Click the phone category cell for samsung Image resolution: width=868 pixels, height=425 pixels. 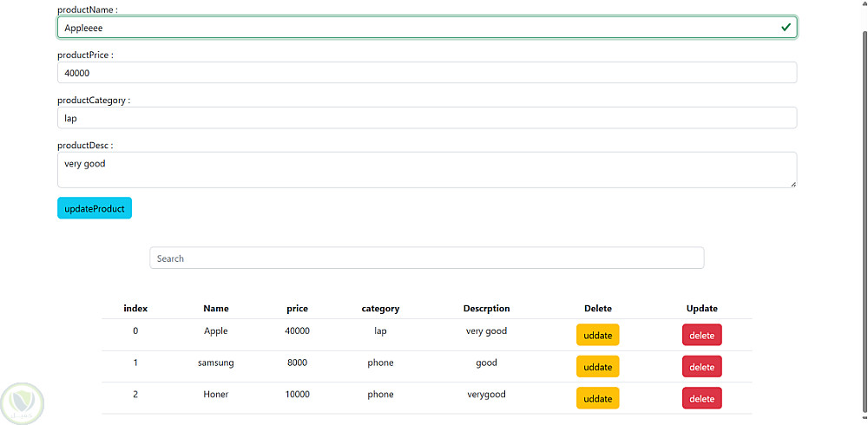[x=380, y=363]
